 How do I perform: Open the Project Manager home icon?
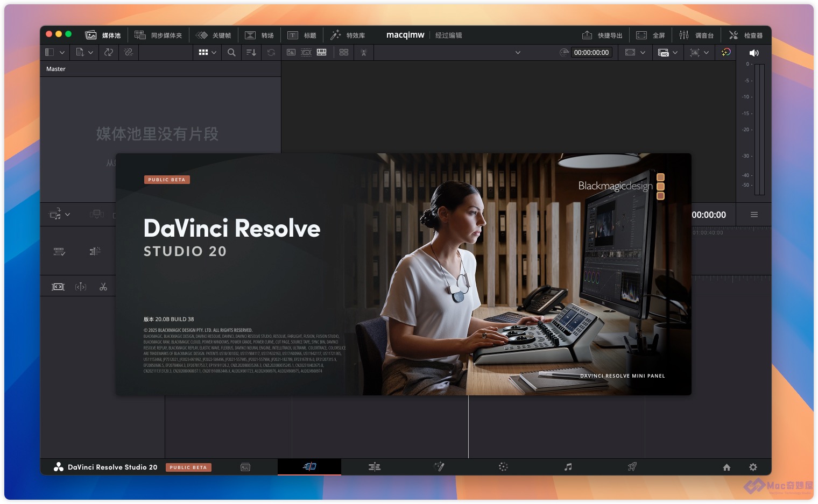[x=727, y=467]
